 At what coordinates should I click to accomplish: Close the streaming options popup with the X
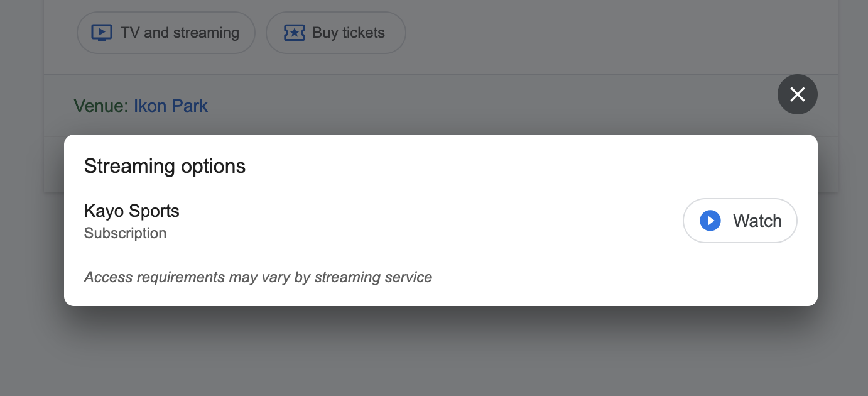click(x=797, y=94)
